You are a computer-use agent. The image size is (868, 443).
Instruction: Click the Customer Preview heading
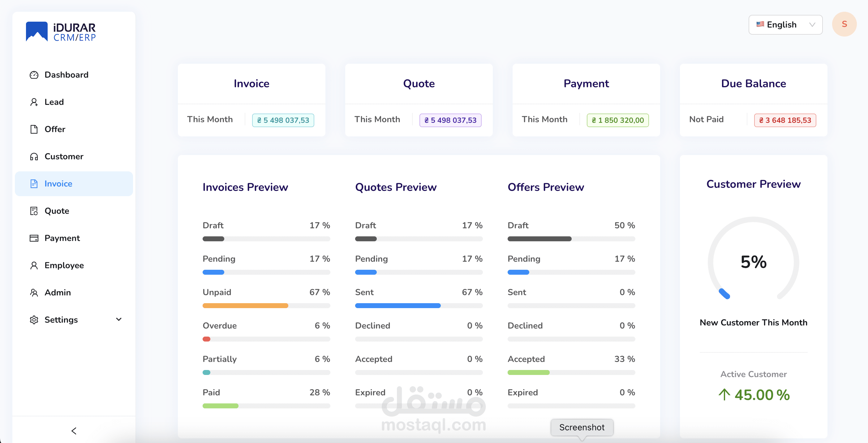[754, 184]
